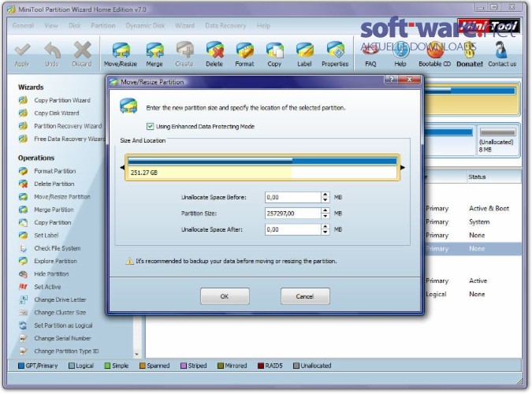This screenshot has height=394, width=532.
Task: Decrease Unallocate Space After value
Action: [x=325, y=232]
